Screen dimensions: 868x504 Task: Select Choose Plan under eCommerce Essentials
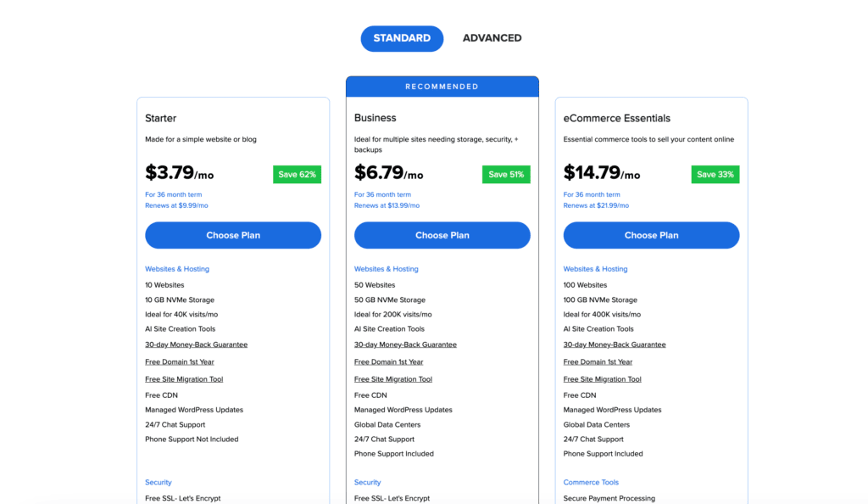[651, 235]
